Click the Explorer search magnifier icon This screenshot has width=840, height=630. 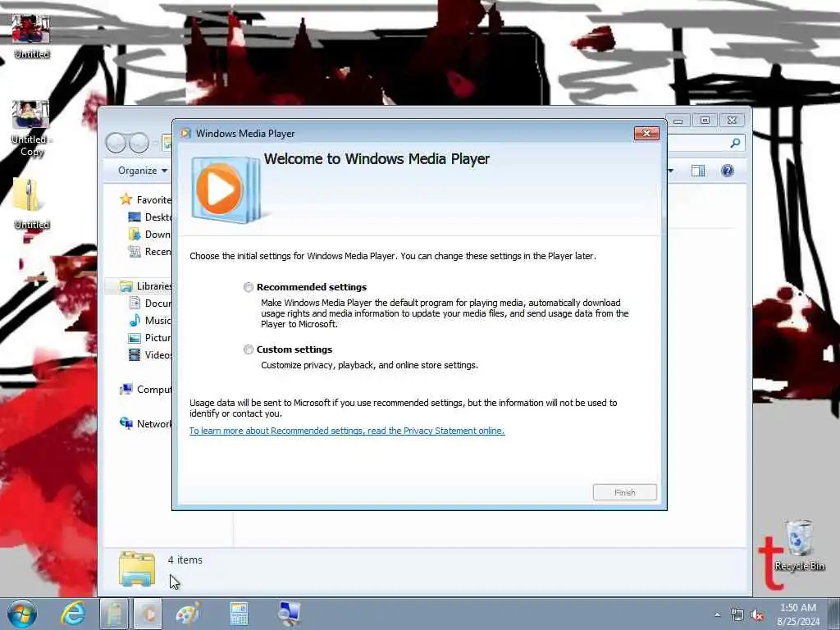point(735,143)
